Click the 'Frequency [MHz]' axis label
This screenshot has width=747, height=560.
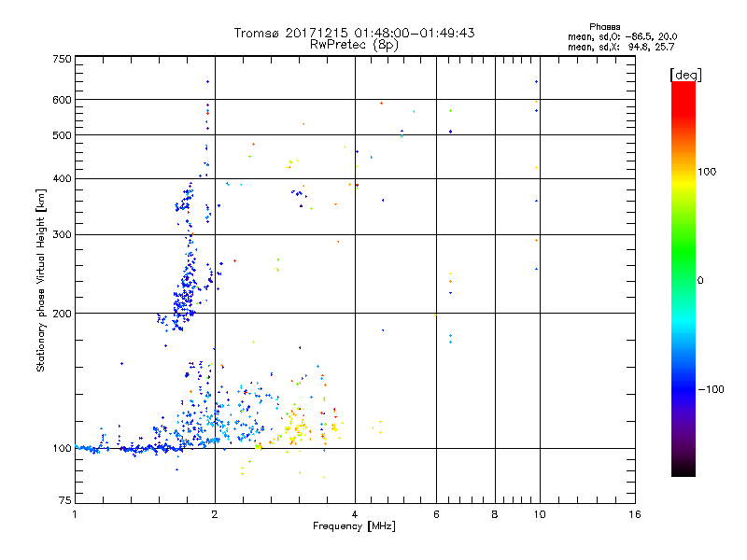click(x=354, y=526)
